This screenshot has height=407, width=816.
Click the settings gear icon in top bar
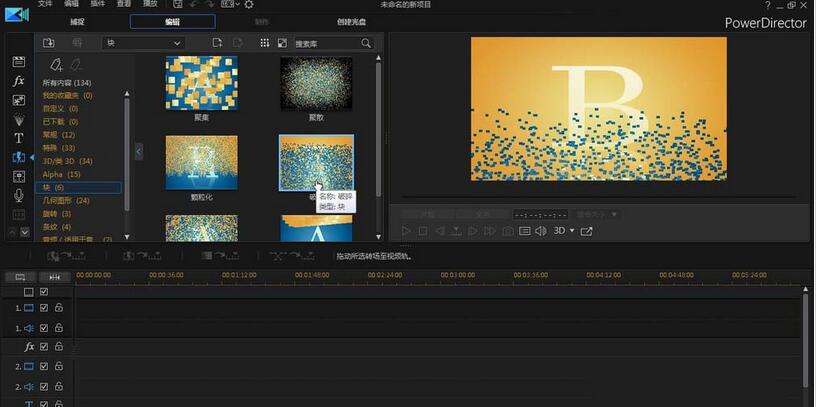coord(249,5)
